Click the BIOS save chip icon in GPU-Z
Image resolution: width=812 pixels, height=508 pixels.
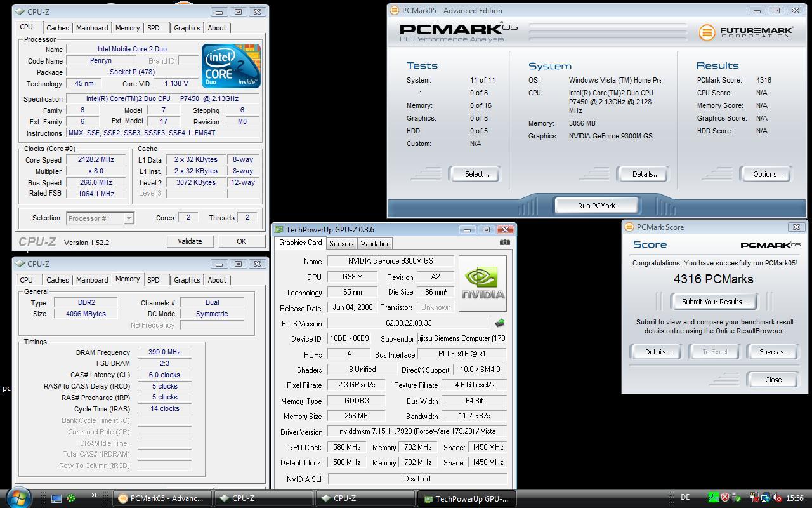click(500, 323)
